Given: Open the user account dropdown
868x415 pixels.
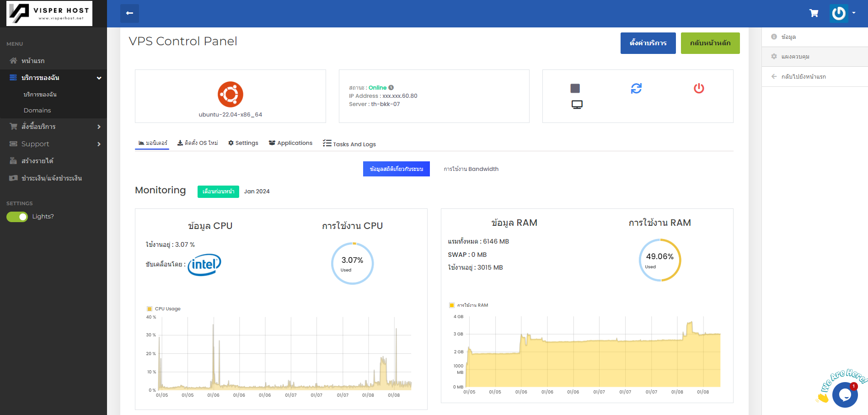Looking at the screenshot, I should (843, 13).
